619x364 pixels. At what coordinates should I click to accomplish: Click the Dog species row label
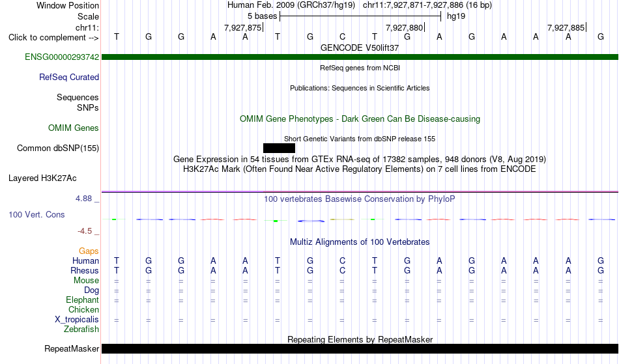tap(92, 290)
